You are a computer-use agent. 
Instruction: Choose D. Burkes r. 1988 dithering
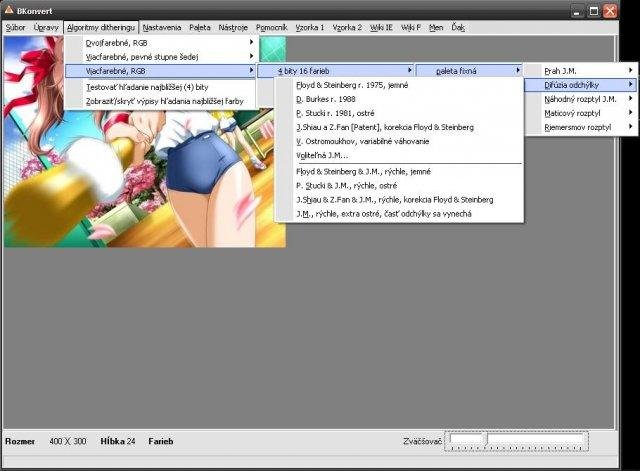[x=399, y=99]
